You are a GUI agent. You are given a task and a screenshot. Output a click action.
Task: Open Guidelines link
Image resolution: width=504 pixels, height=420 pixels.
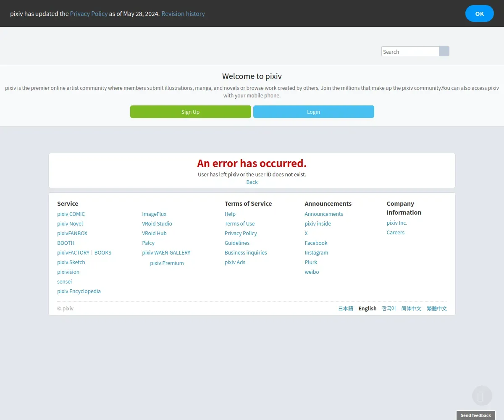pyautogui.click(x=237, y=243)
